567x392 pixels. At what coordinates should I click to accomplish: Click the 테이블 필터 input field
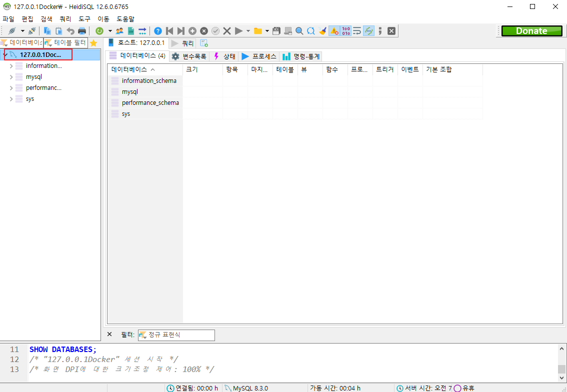(x=66, y=43)
